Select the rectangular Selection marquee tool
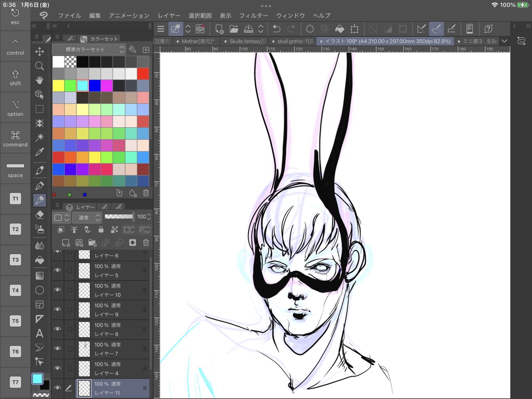 [x=39, y=109]
